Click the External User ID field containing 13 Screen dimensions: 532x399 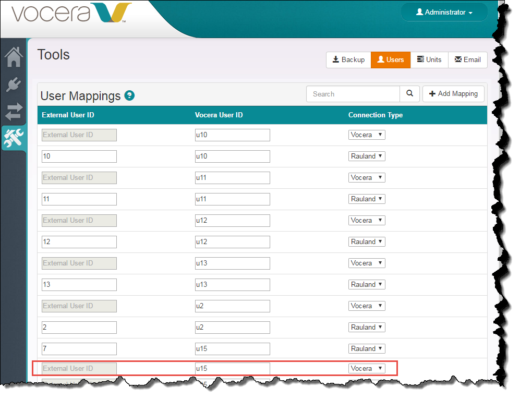(79, 285)
